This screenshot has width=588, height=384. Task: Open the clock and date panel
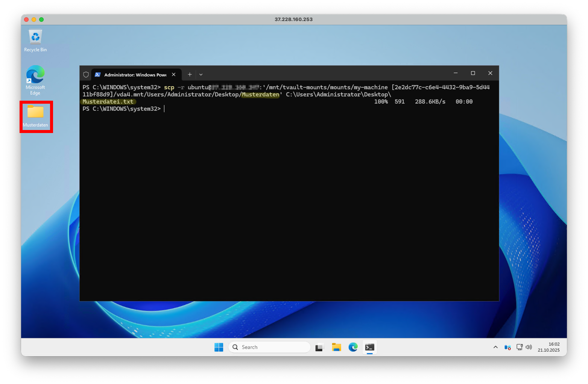click(x=548, y=347)
